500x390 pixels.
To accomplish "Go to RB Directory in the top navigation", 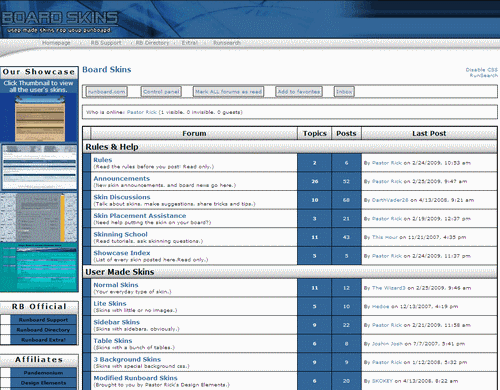I will (152, 43).
